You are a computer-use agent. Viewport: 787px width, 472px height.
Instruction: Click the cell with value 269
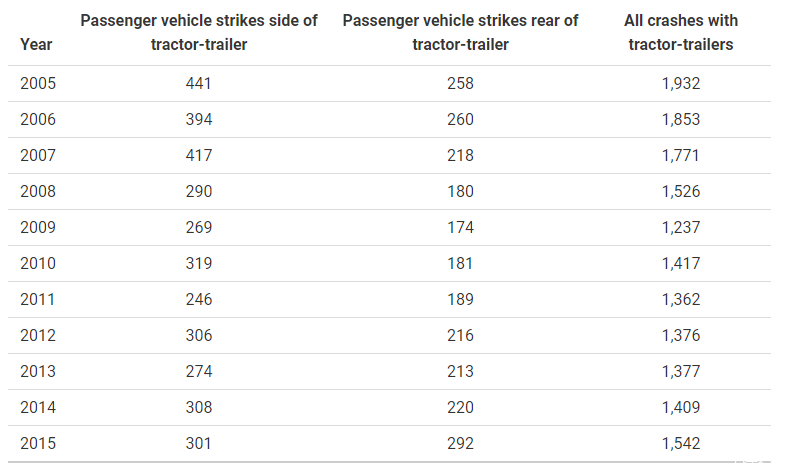point(198,228)
